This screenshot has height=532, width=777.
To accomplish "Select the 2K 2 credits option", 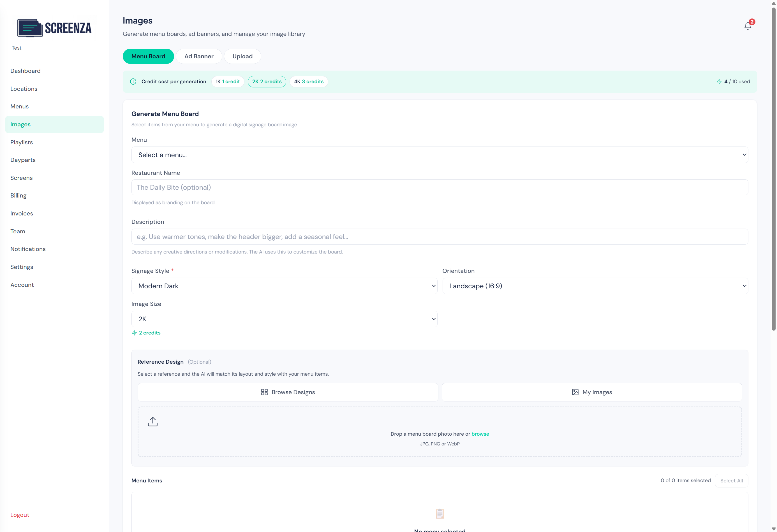I will (267, 81).
